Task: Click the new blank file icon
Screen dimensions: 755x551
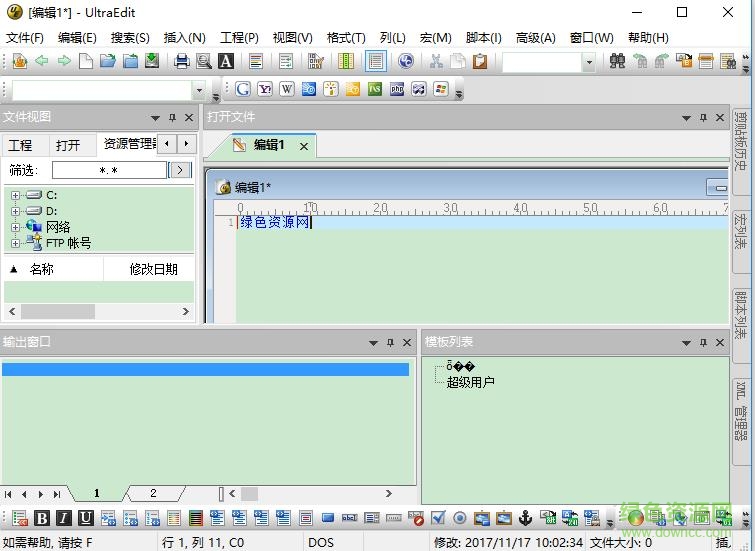Action: 86,61
